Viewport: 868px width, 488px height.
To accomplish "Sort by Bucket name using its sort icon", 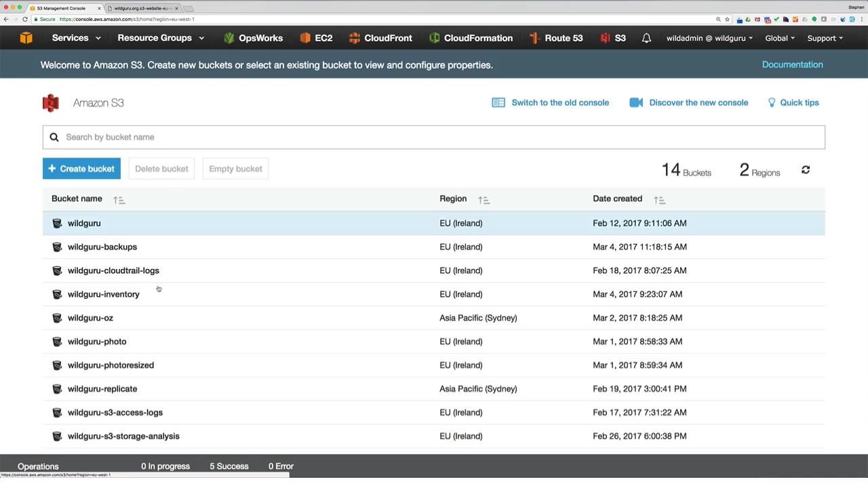I will (119, 199).
